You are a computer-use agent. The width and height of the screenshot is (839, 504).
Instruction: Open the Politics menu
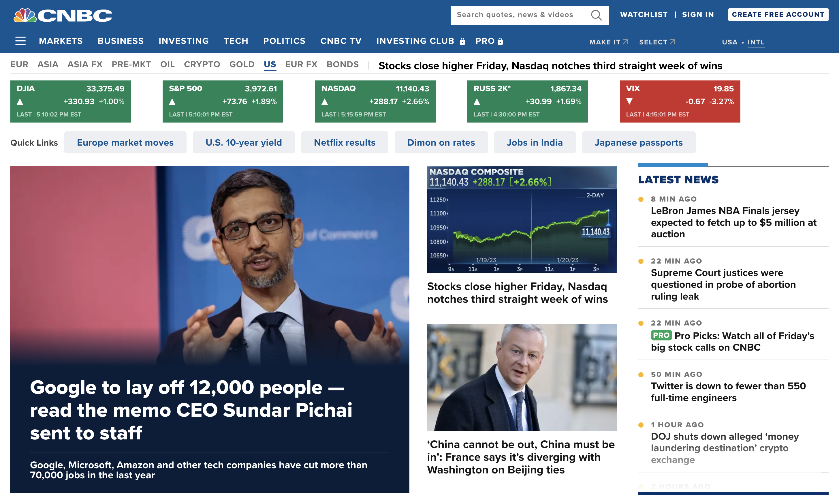(284, 41)
